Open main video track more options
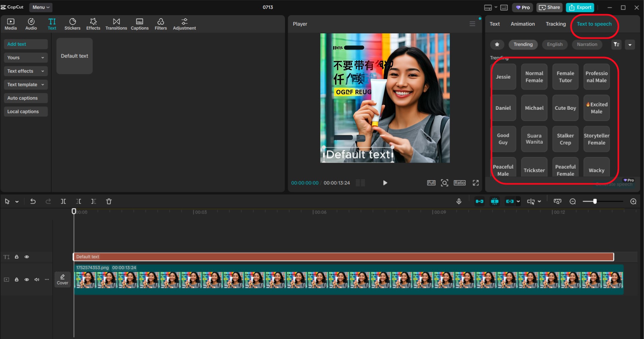Screen dimensions: 644x339 (x=47, y=280)
